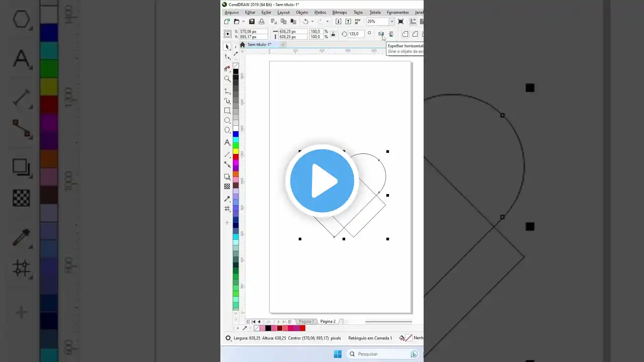Pick the Ellipse tool
644x362 pixels.
click(x=227, y=120)
